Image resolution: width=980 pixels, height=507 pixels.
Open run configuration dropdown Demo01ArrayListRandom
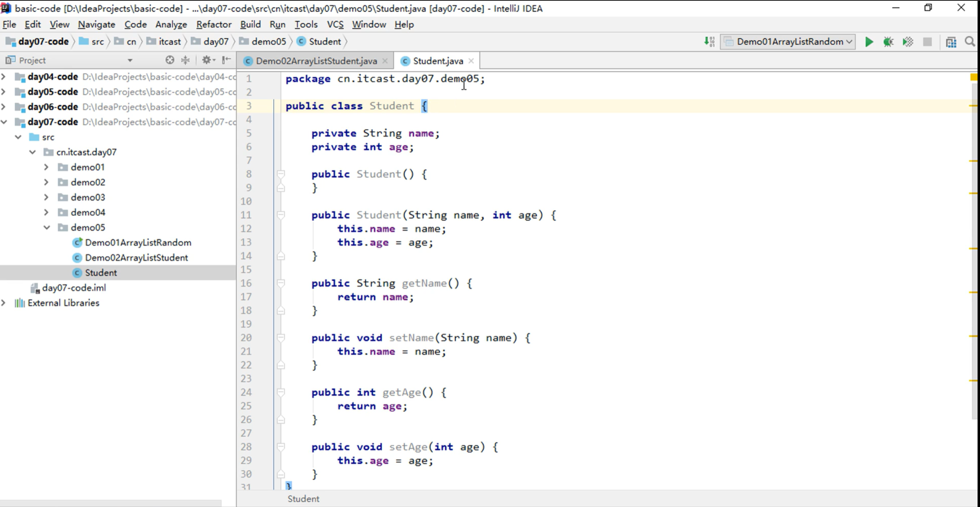click(x=788, y=42)
